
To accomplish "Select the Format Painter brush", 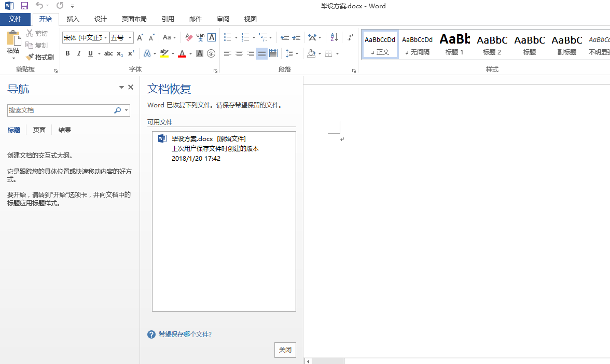I will tap(30, 57).
